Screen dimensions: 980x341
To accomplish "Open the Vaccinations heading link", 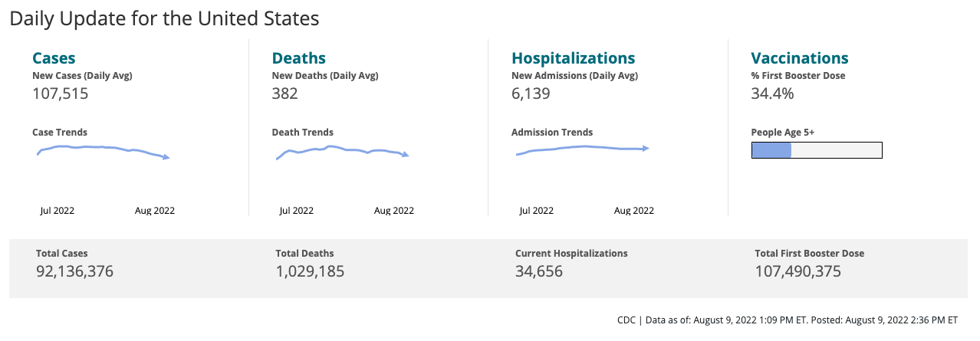I will point(799,58).
